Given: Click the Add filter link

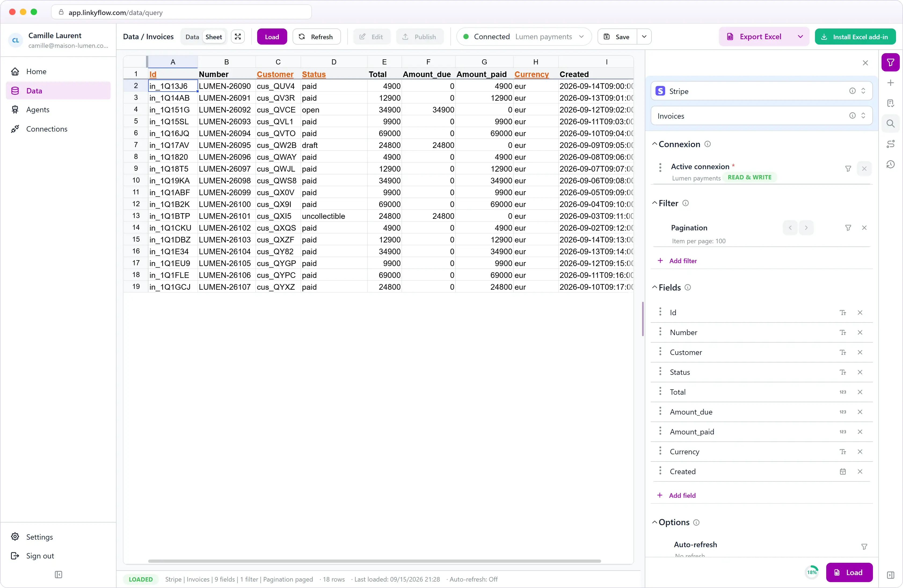Looking at the screenshot, I should point(677,261).
